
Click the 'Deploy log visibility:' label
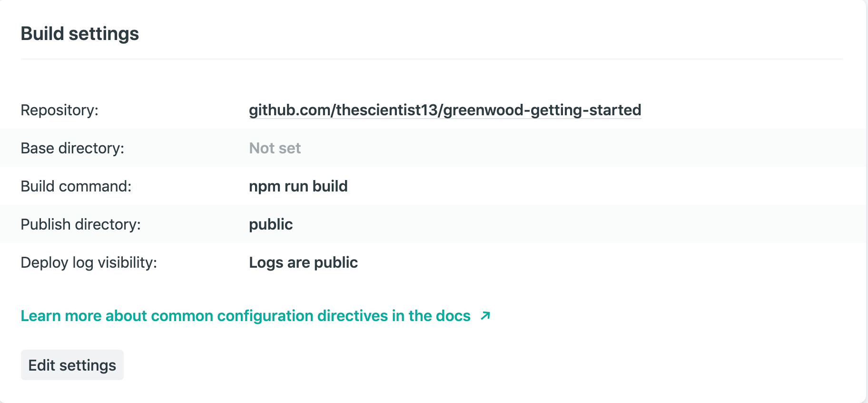[89, 262]
